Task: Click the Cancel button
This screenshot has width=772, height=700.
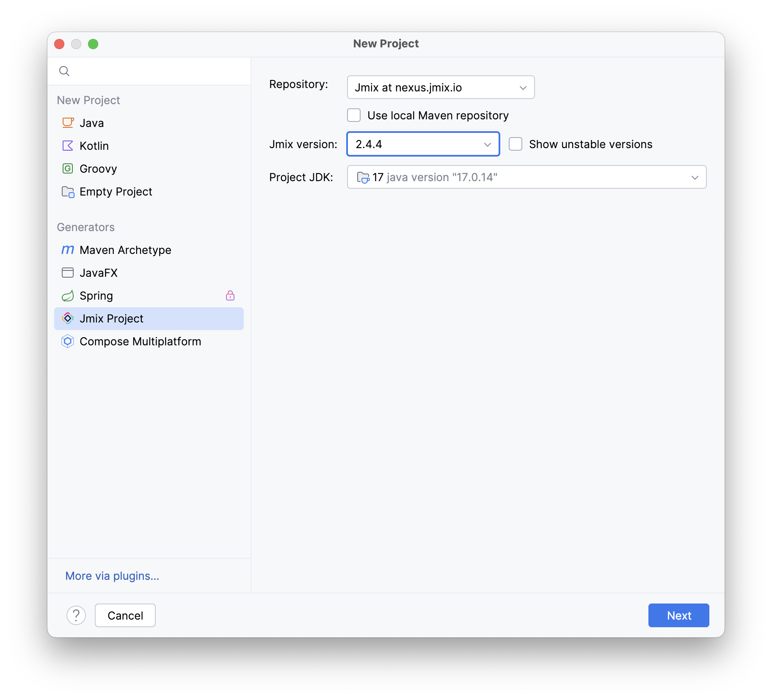Action: tap(125, 615)
